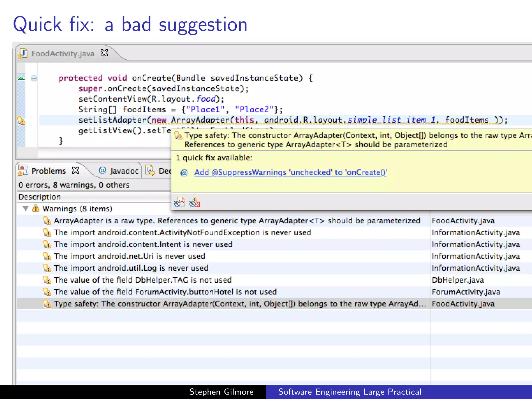532x399 pixels.
Task: Click warning icon of android.net.Uri row
Action: (47, 256)
